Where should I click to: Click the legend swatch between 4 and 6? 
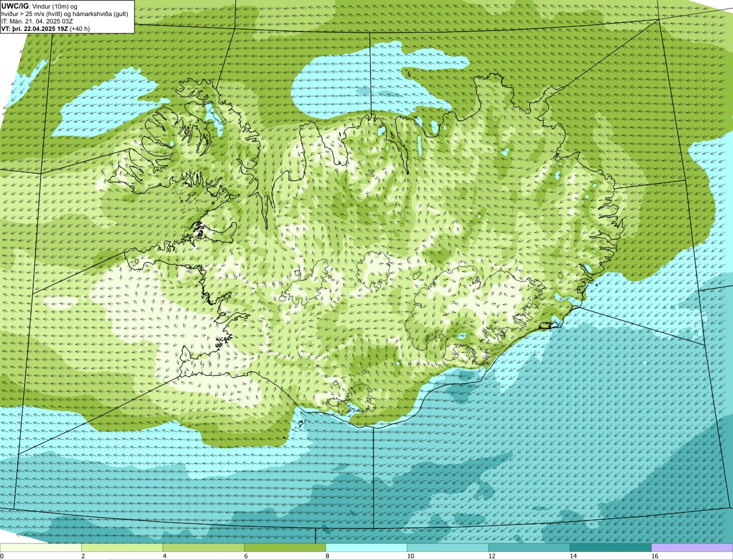(x=203, y=547)
